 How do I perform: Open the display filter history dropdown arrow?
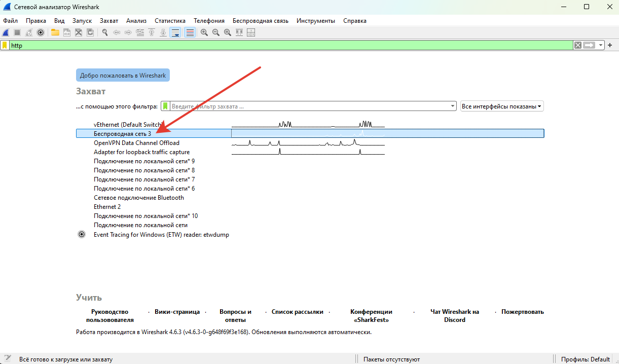[601, 45]
